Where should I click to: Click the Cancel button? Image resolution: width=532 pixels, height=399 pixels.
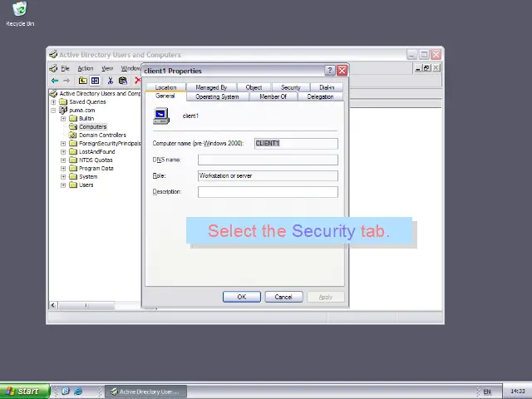[283, 297]
